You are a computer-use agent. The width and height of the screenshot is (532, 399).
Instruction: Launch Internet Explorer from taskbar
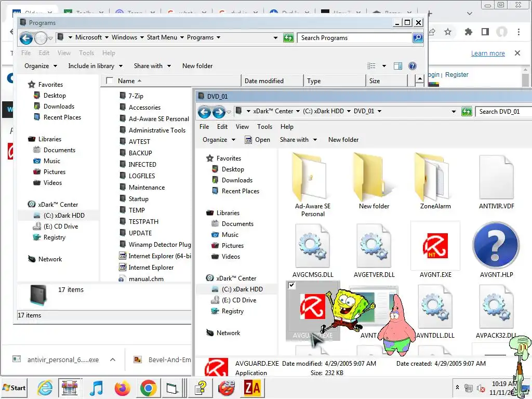(45, 388)
